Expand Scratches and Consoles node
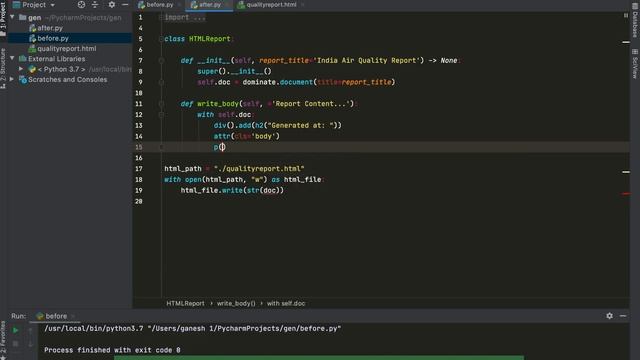The image size is (640, 360). tap(12, 80)
